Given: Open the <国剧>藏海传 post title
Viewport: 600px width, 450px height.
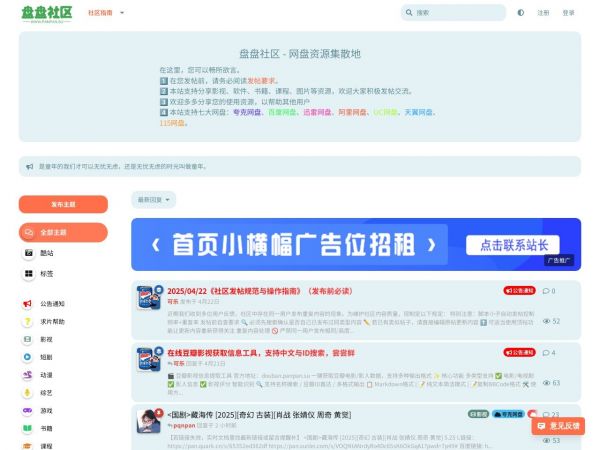Looking at the screenshot, I should point(259,415).
